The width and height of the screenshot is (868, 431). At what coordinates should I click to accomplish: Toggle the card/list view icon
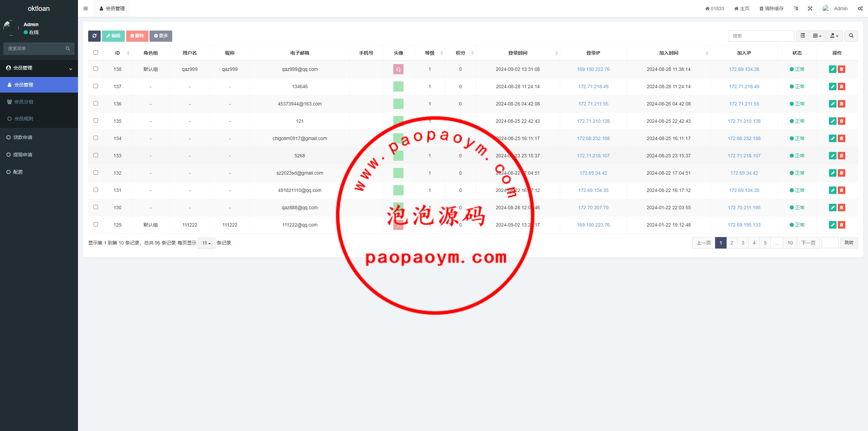803,36
